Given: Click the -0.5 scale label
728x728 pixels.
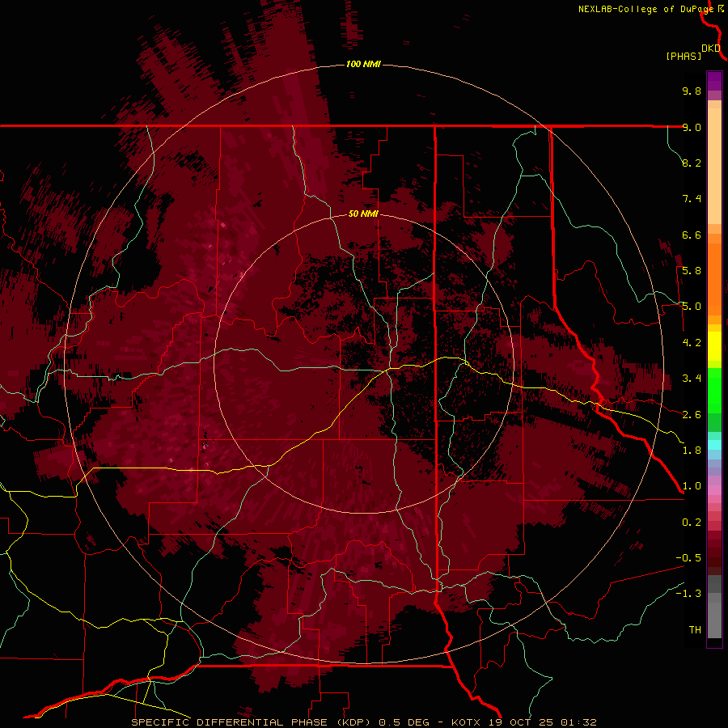Looking at the screenshot, I should click(x=688, y=558).
